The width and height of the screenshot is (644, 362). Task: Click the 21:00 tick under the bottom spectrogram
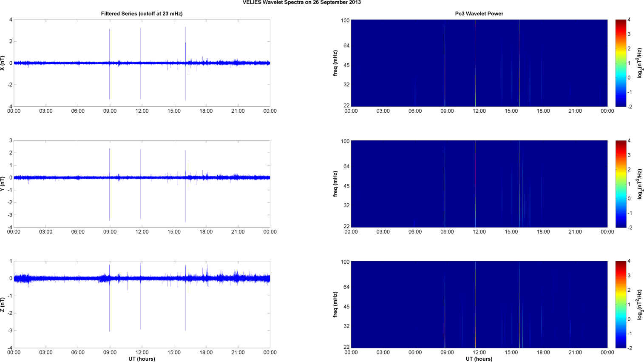575,353
